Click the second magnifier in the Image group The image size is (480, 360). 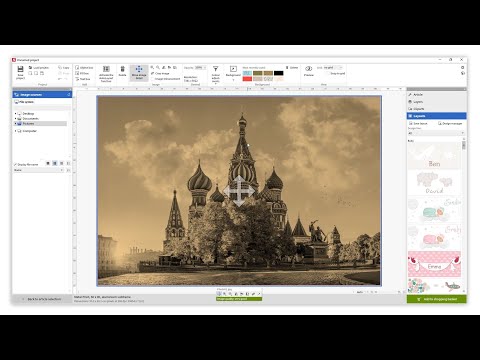(x=158, y=67)
